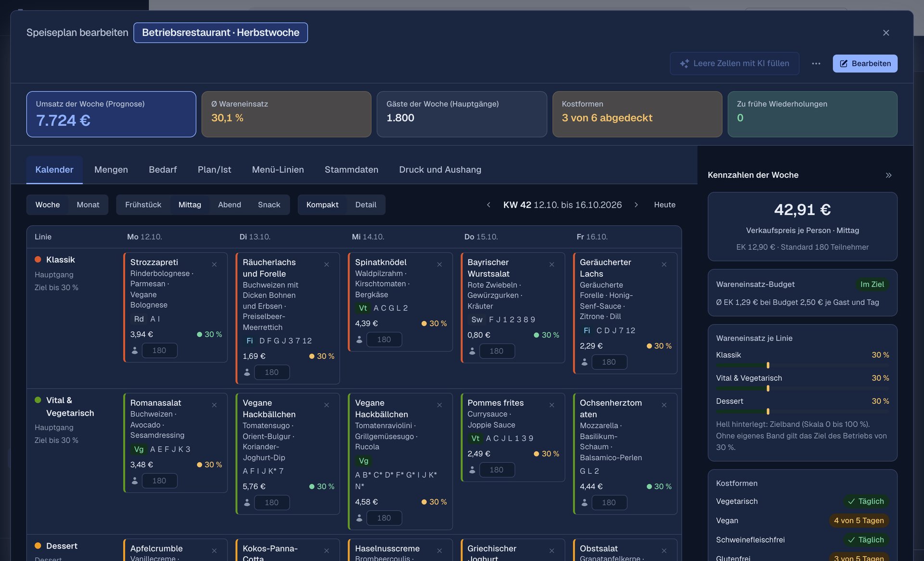The image size is (924, 561).
Task: Select the Abend meal filter
Action: (230, 205)
